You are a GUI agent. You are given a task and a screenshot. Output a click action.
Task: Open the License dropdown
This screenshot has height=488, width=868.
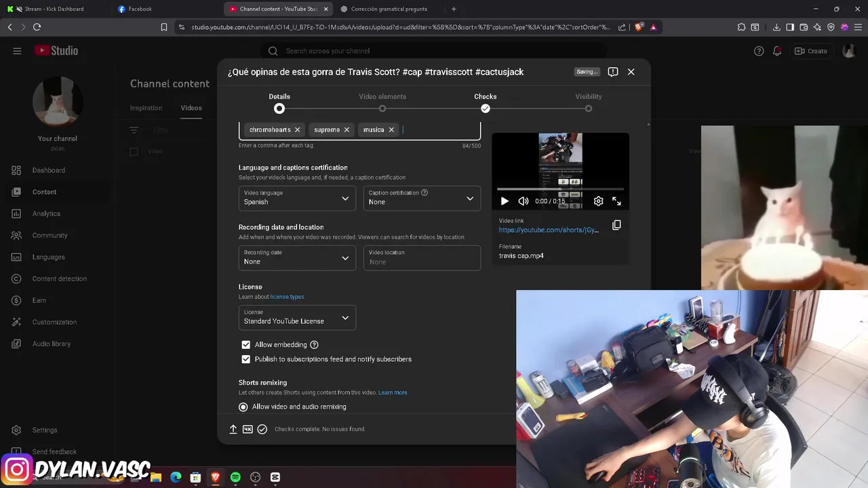(x=297, y=318)
